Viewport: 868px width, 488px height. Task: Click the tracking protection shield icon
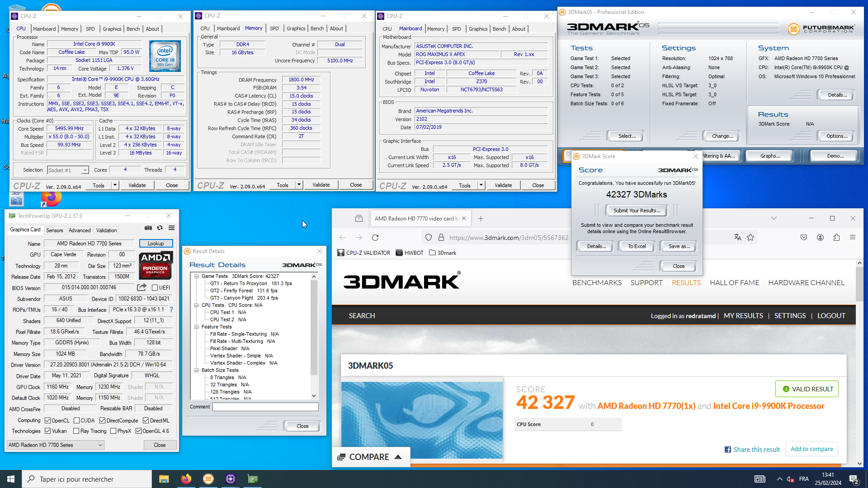click(429, 237)
